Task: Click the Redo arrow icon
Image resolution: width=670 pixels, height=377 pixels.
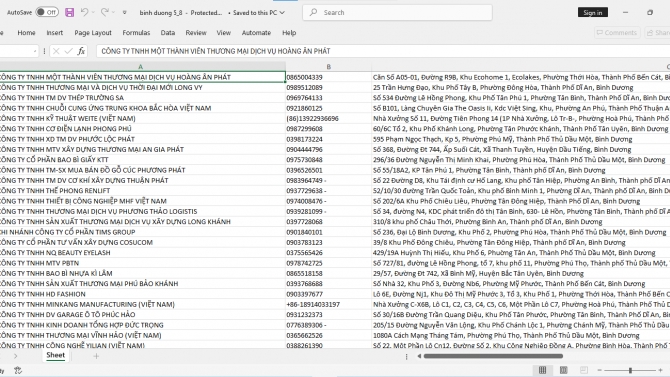Action: 104,12
